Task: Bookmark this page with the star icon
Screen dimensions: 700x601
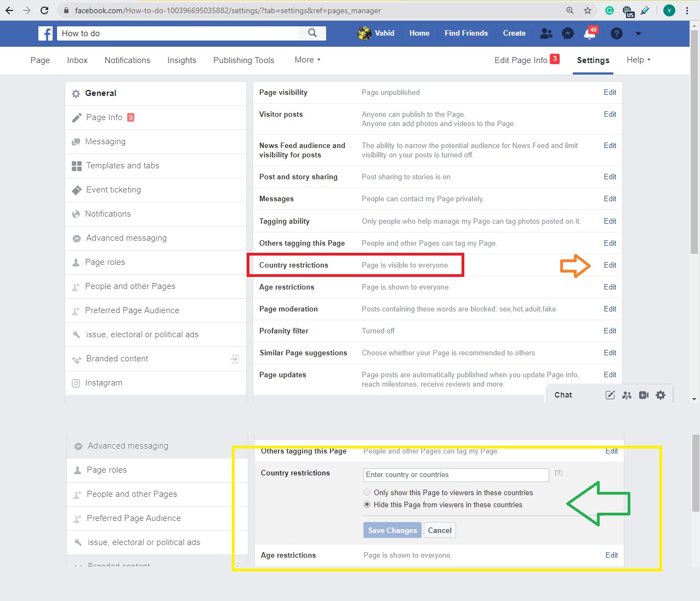Action: tap(588, 10)
